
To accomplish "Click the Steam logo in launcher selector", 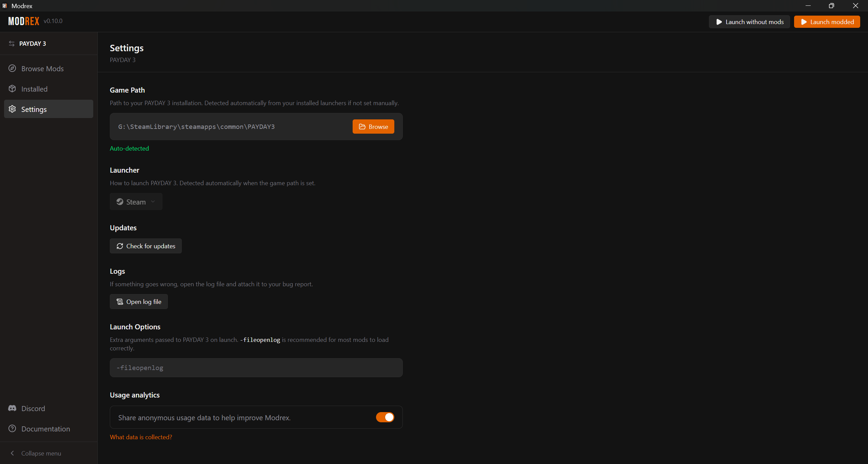I will click(120, 202).
